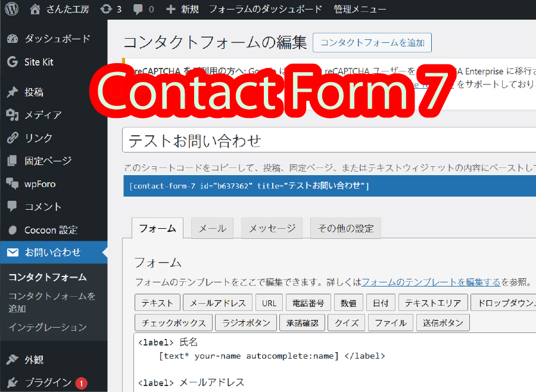Screen dimensions: 536x392
Task: Open フォームのテンプレートを編集する link
Action: tap(431, 282)
